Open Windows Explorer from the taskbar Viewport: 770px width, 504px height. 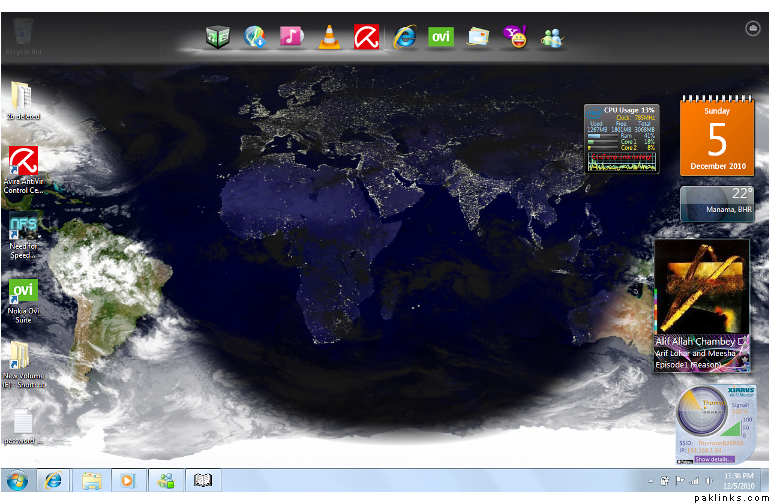point(91,480)
